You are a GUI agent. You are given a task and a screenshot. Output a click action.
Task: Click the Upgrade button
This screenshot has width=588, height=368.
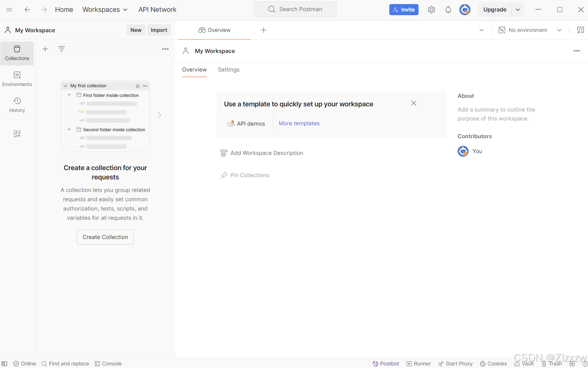(495, 10)
